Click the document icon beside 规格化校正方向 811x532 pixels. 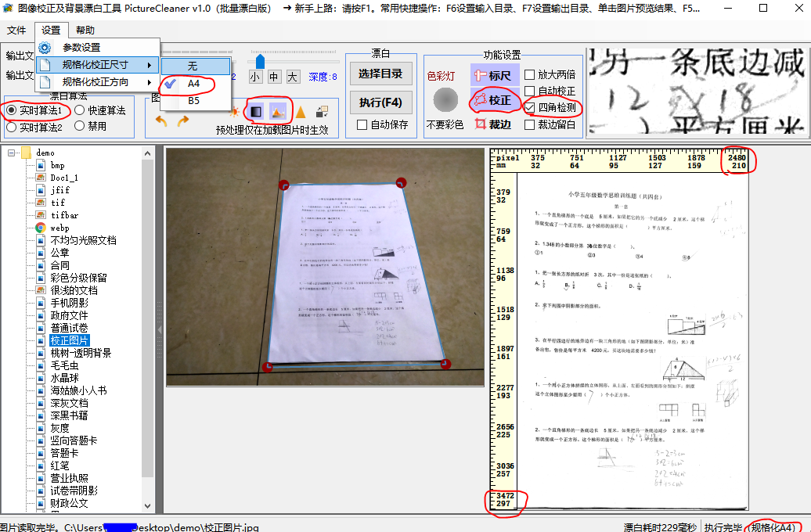tap(45, 81)
